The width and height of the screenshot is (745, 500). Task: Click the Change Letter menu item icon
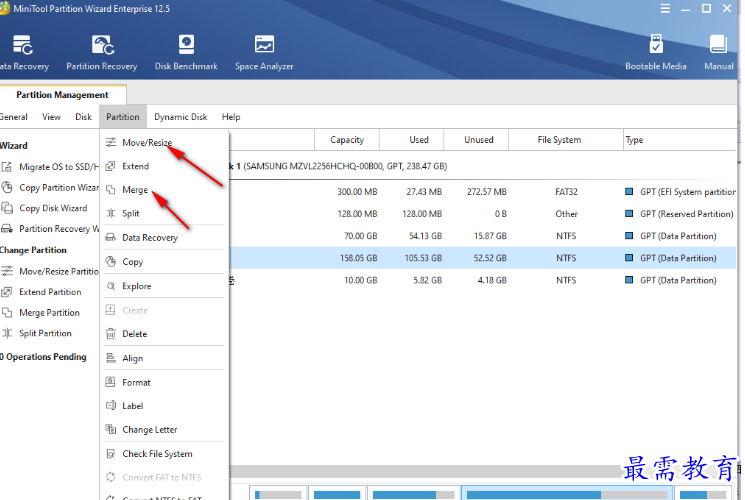tap(111, 429)
